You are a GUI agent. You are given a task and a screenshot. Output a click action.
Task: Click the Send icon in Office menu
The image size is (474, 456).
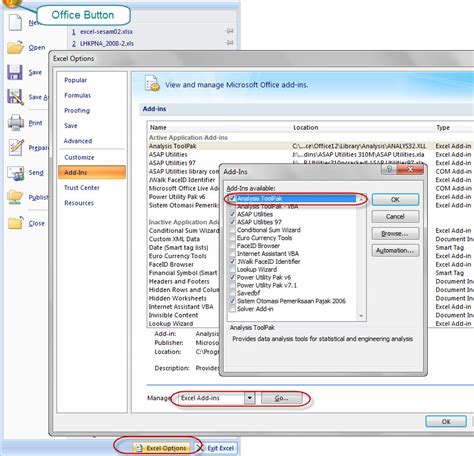16,173
